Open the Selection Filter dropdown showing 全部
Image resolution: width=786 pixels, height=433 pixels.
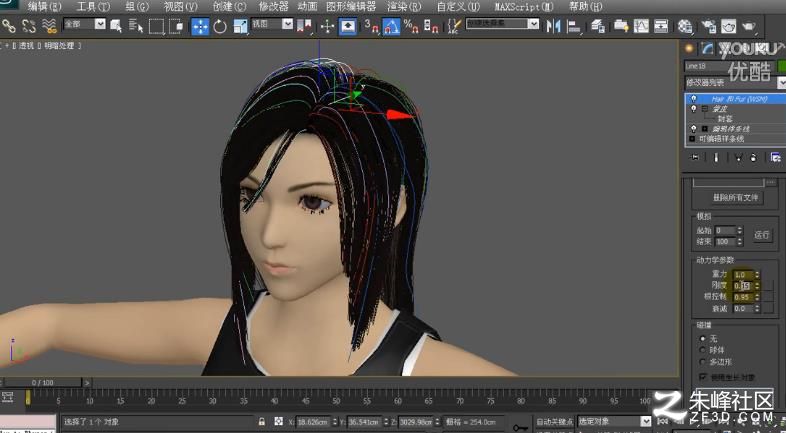[x=84, y=24]
